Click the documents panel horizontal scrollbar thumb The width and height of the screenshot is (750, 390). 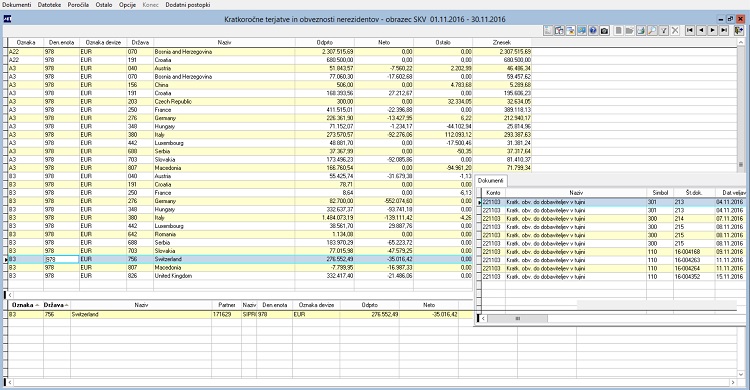[x=518, y=319]
